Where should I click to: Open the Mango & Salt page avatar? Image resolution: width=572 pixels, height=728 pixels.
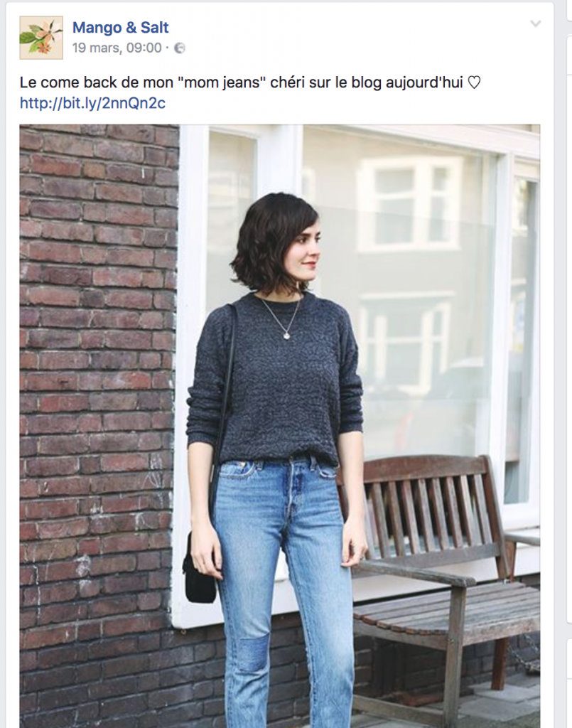pyautogui.click(x=41, y=38)
